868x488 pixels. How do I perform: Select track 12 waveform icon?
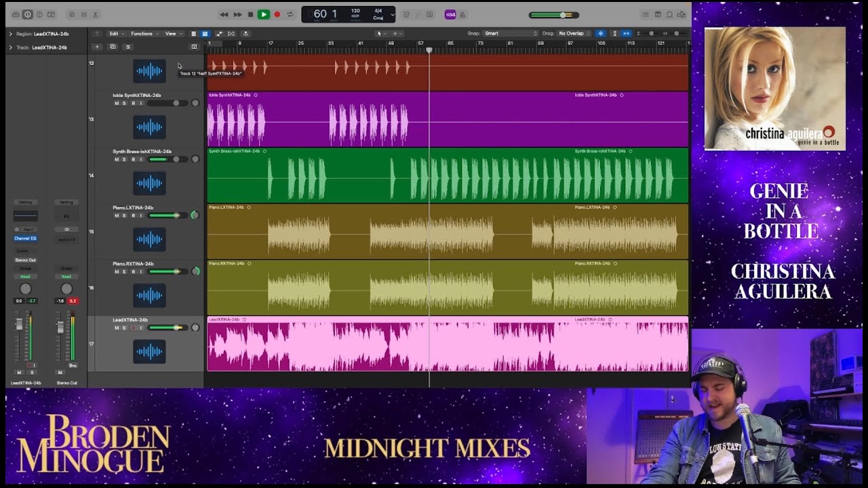pyautogui.click(x=149, y=71)
